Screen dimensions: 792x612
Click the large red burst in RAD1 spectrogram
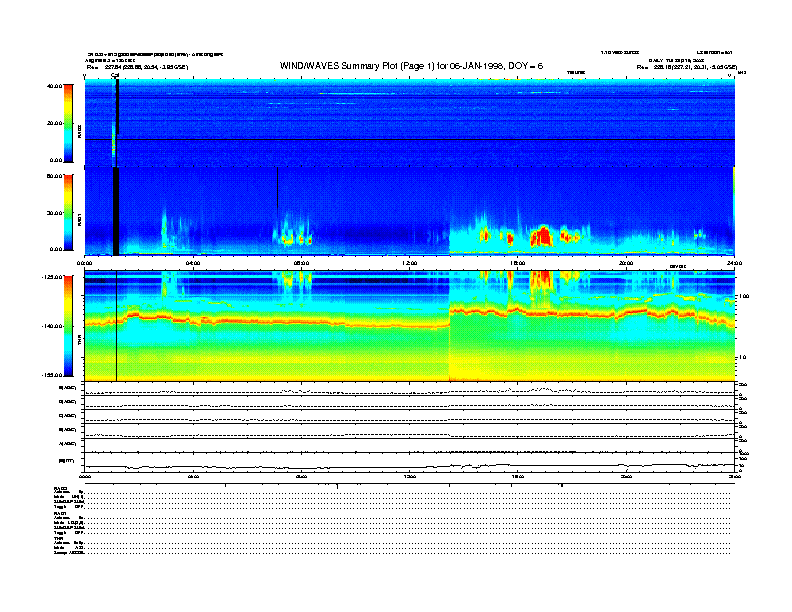542,236
